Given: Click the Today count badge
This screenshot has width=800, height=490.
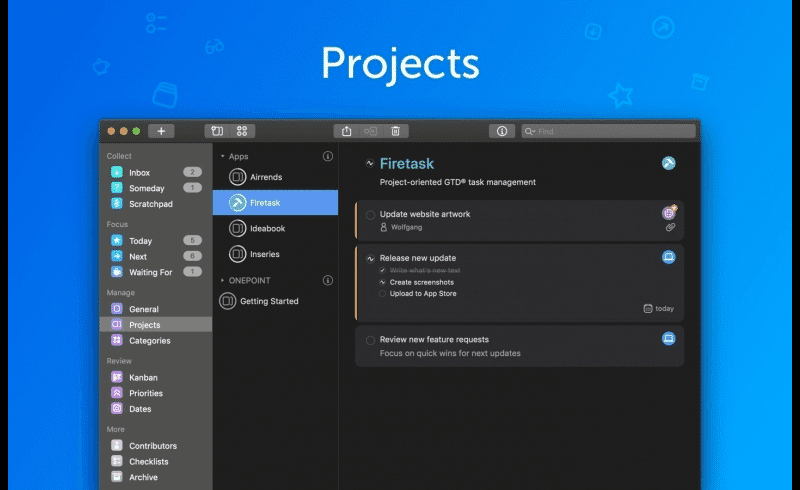Looking at the screenshot, I should click(x=192, y=240).
